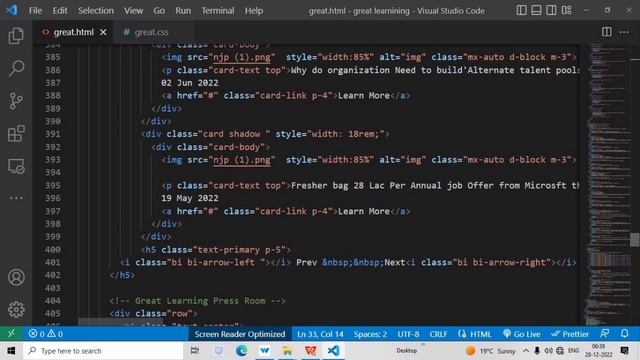Viewport: 640px width, 360px height.
Task: Change file encoding UTF-8
Action: pyautogui.click(x=408, y=334)
